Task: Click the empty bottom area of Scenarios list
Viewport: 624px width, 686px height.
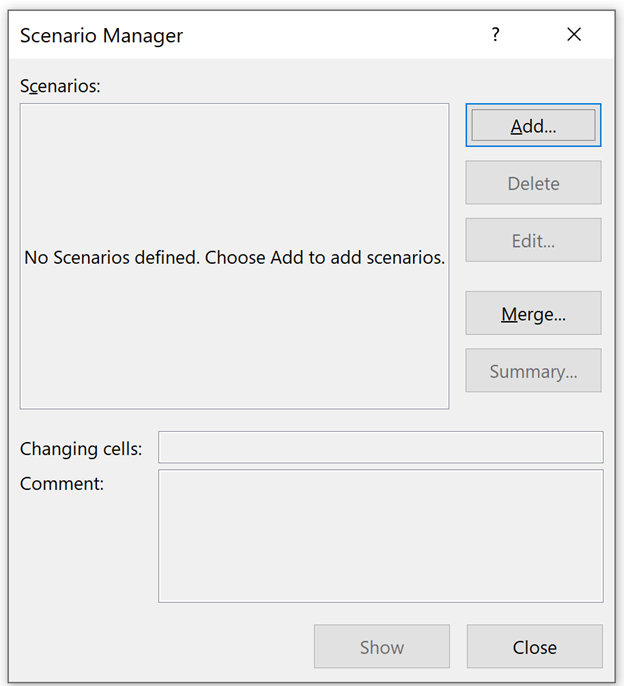Action: 234,370
